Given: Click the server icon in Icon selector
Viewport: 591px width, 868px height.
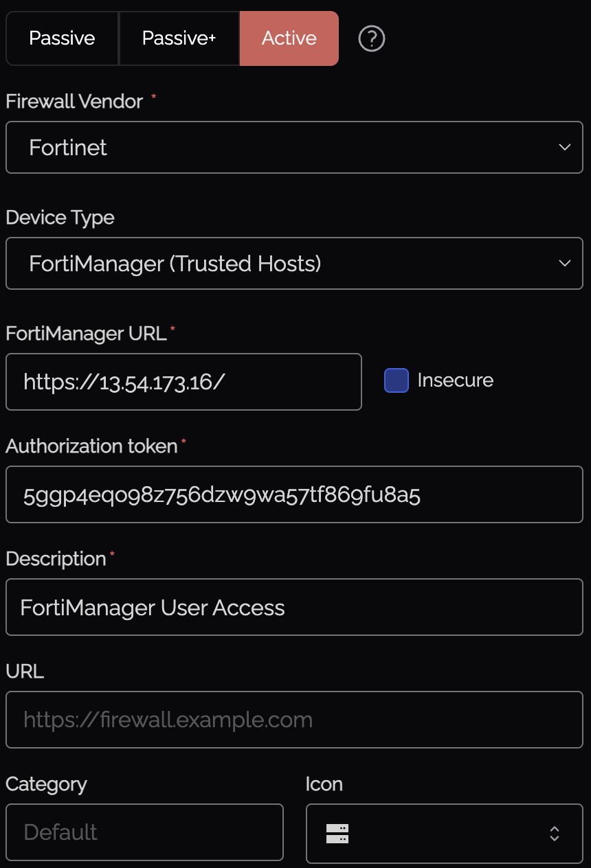Looking at the screenshot, I should pos(337,834).
